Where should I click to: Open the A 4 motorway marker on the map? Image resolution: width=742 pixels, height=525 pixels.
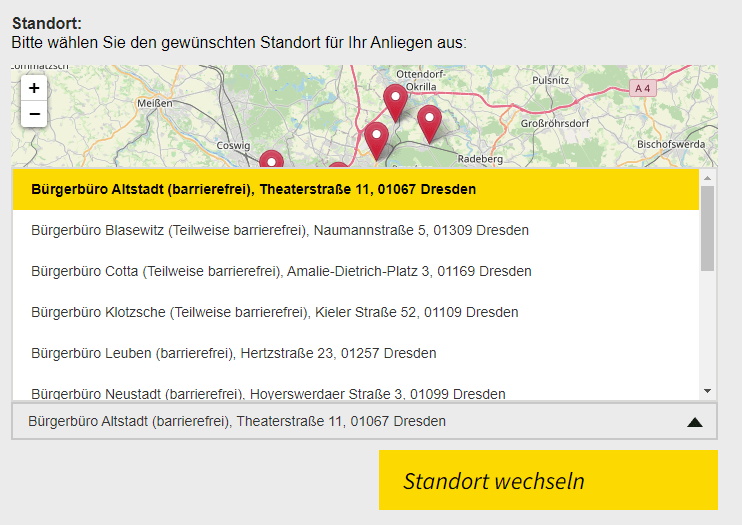(643, 89)
